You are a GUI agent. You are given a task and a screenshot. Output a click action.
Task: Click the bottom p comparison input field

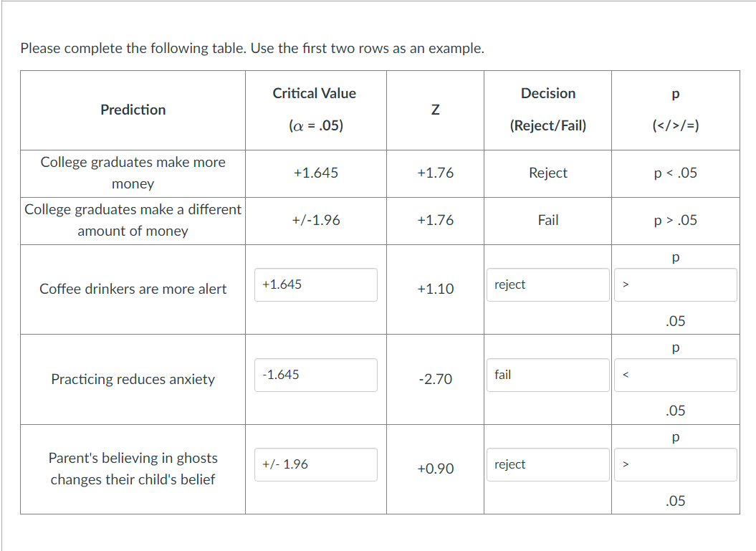click(x=675, y=464)
